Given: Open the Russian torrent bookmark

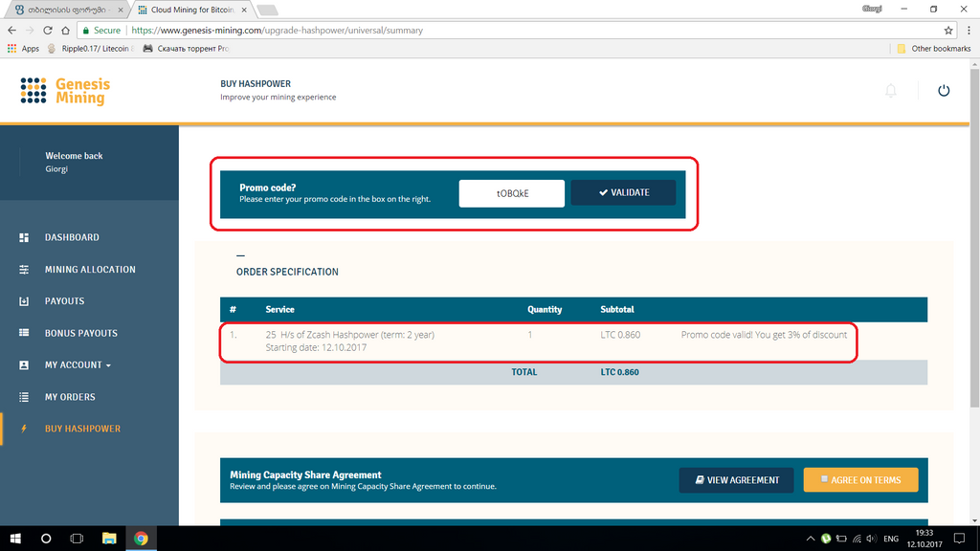Looking at the screenshot, I should pos(187,48).
